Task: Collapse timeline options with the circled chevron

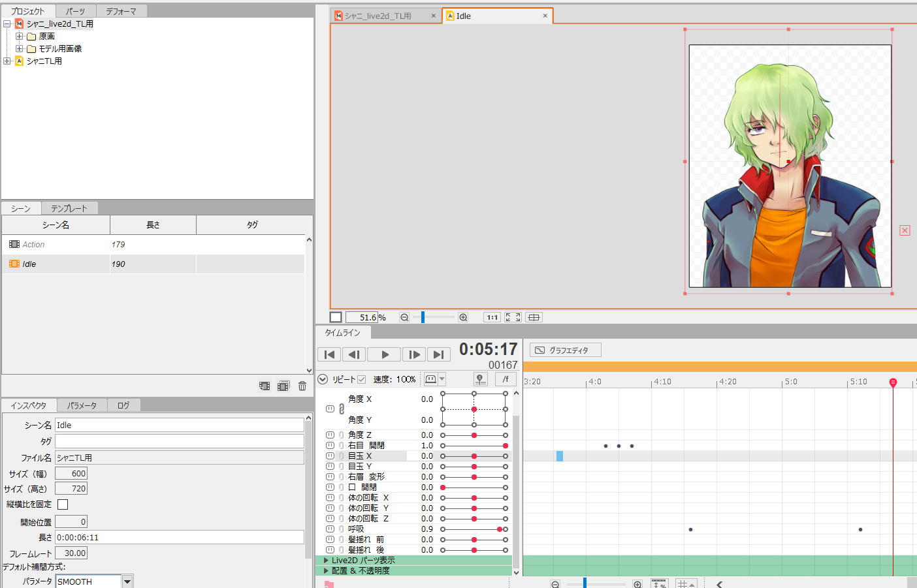Action: point(323,379)
